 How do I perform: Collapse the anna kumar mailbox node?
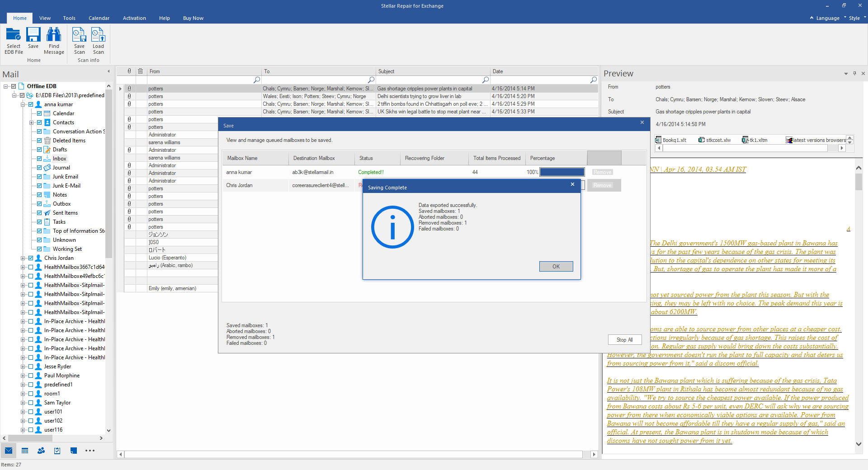pyautogui.click(x=23, y=104)
